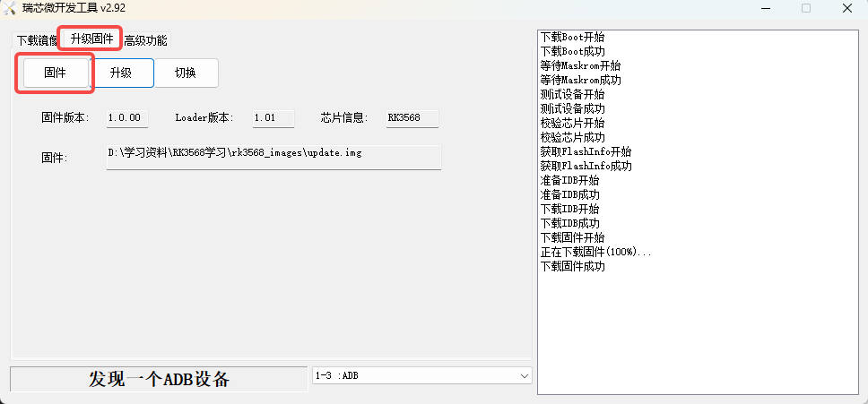This screenshot has width=868, height=404.
Task: Select log line 获取FlashInfo开始
Action: click(x=586, y=151)
